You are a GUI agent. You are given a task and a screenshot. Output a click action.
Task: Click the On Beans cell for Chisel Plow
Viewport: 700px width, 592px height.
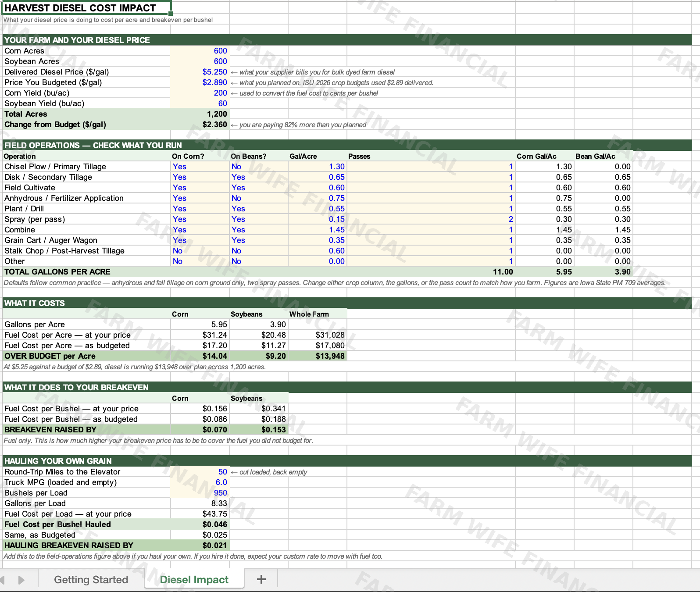259,167
